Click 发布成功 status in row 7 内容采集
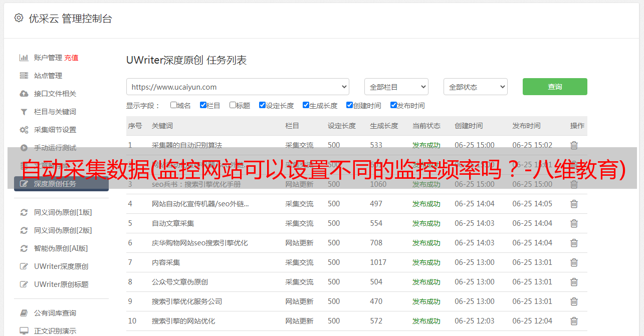 tap(426, 262)
